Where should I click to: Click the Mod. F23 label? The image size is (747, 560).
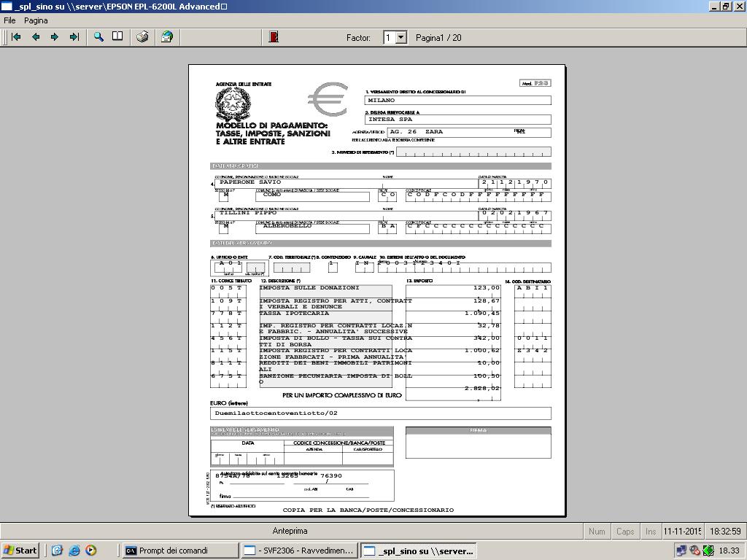coord(535,83)
